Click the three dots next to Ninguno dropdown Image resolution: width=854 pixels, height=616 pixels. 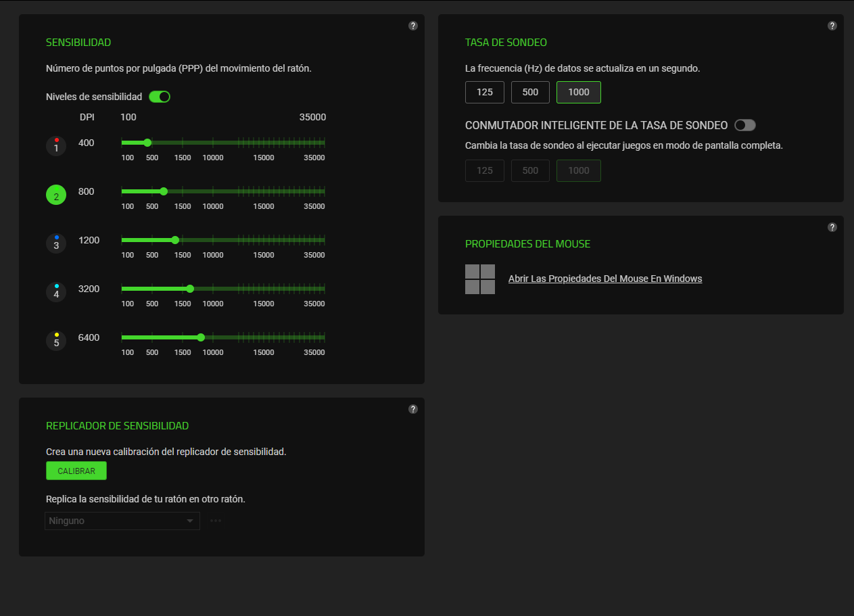pos(216,521)
